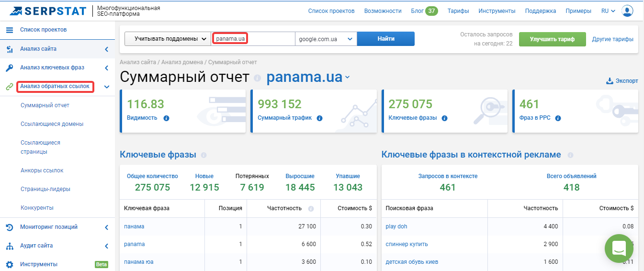Open the Блог top navigation link
This screenshot has height=271, width=644.
tap(417, 11)
